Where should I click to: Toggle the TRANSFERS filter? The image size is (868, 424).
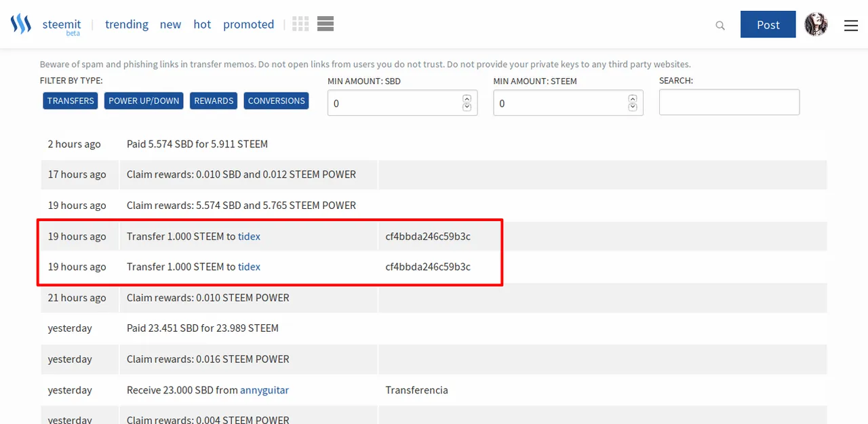coord(71,100)
